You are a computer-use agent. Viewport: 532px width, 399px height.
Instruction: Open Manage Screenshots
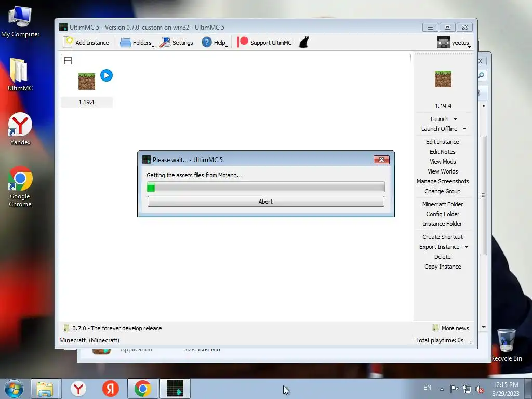443,181
